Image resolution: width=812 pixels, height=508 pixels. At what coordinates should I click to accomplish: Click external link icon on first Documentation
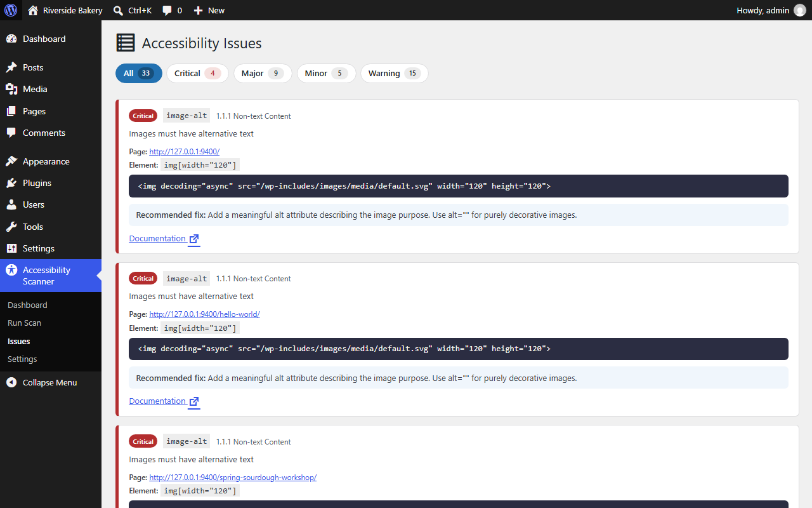[194, 239]
